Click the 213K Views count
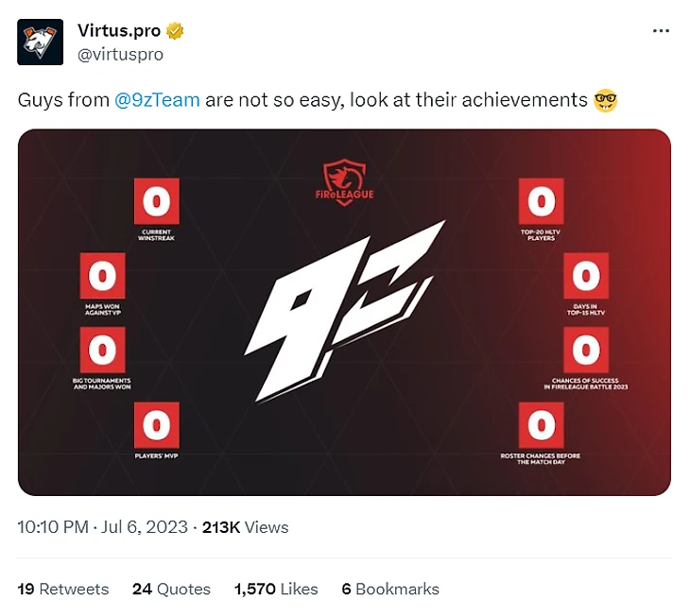690x616 pixels. [x=246, y=527]
